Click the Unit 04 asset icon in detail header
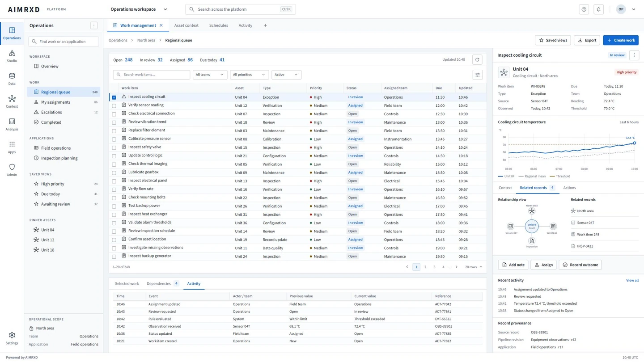Screen dimensions: 644x362 (504, 72)
